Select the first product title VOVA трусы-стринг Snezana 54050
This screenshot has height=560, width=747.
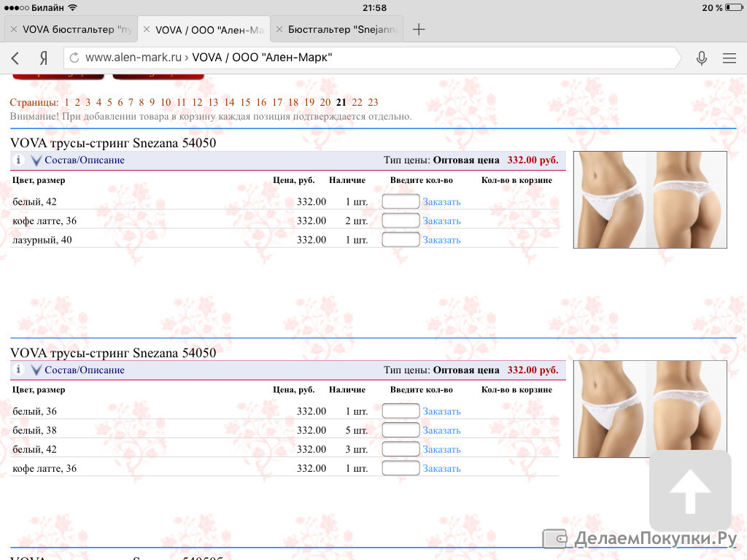coord(113,143)
